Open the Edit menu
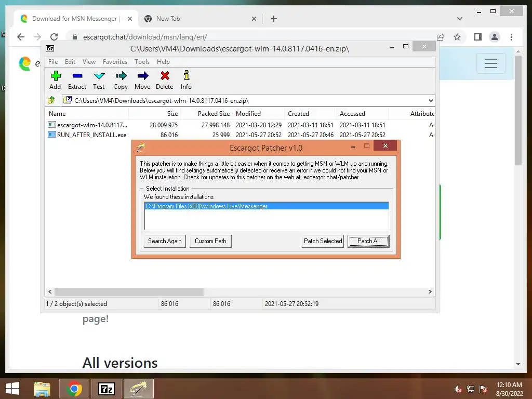 [x=70, y=62]
